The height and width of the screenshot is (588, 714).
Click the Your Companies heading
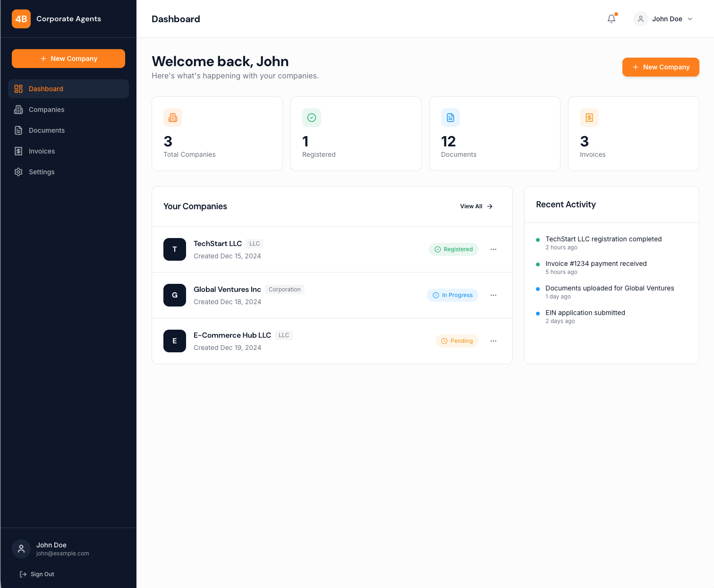point(195,206)
